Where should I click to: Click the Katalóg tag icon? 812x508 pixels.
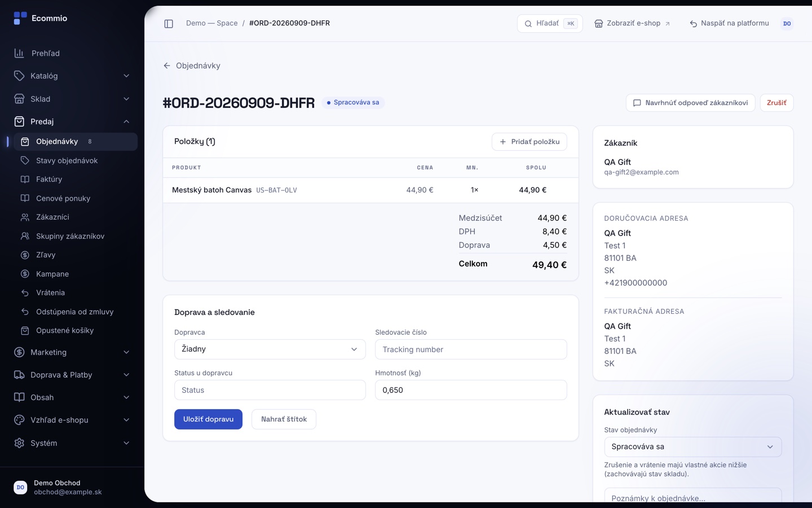pos(19,76)
